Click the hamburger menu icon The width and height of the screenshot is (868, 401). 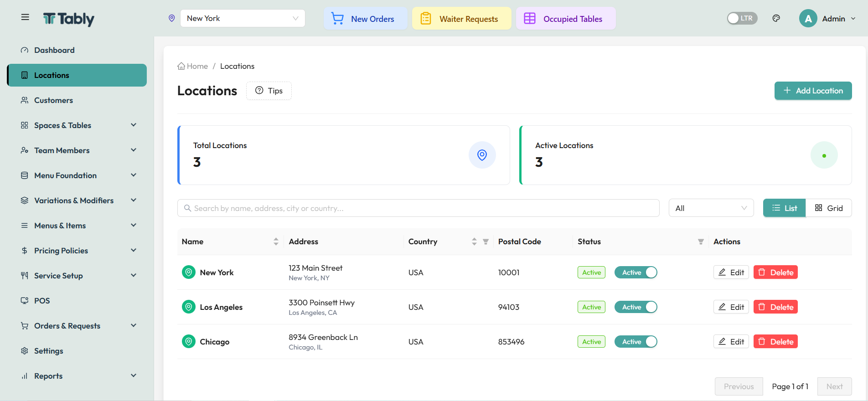pos(25,17)
